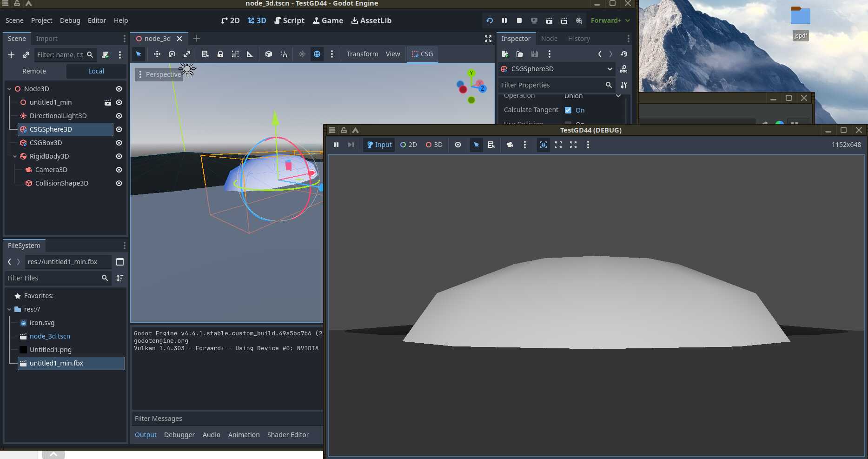Pause the running project in top toolbar
868x459 pixels.
click(504, 20)
